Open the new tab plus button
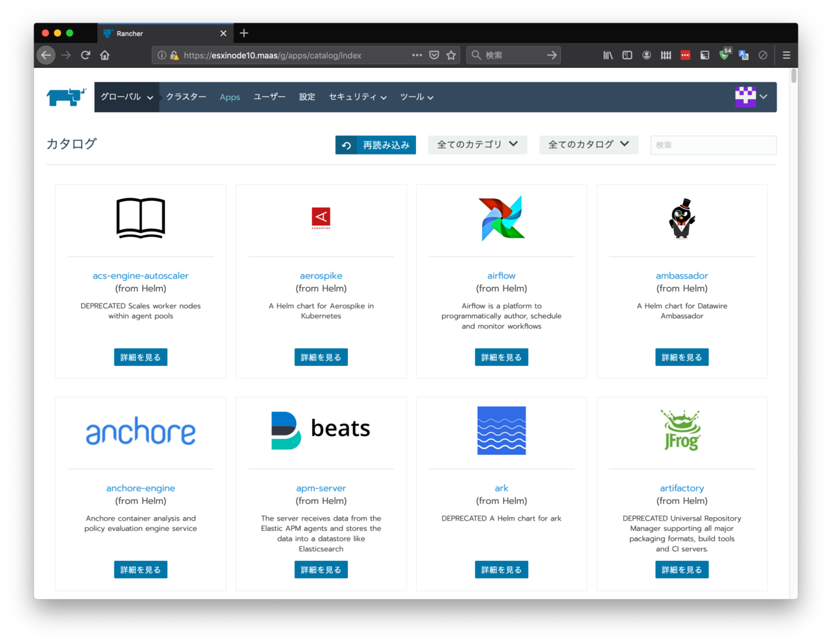Image resolution: width=832 pixels, height=644 pixels. pos(244,33)
